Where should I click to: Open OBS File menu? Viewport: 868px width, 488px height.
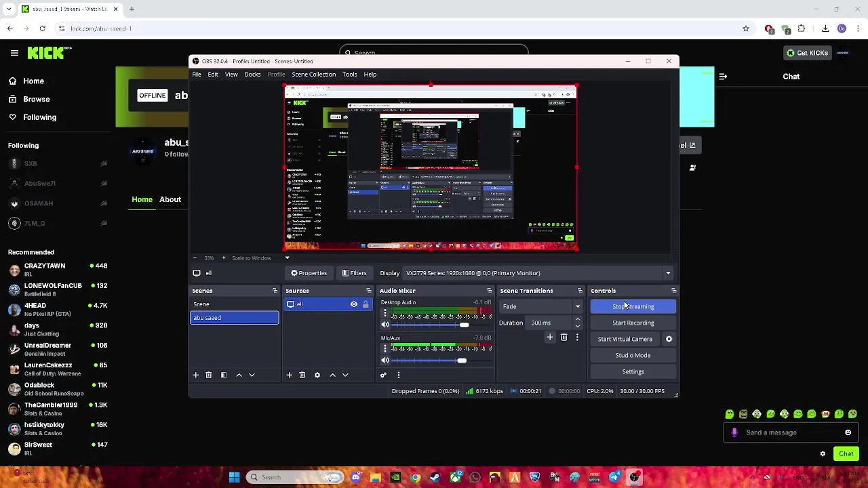[197, 75]
